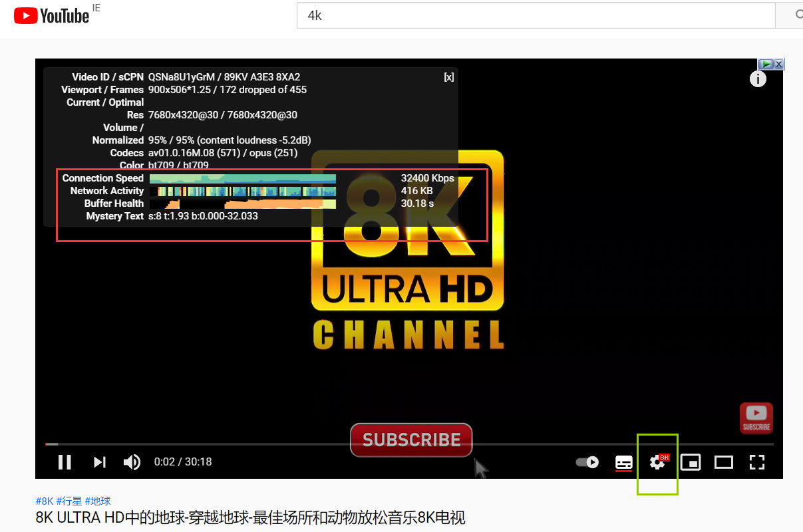Click the Color bt709 value
The image size is (803, 532).
pos(178,166)
